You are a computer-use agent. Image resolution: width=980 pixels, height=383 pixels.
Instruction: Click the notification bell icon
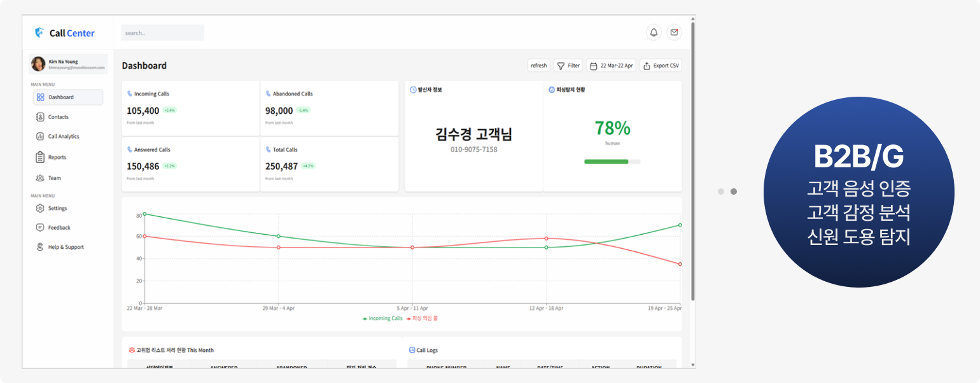pos(654,32)
